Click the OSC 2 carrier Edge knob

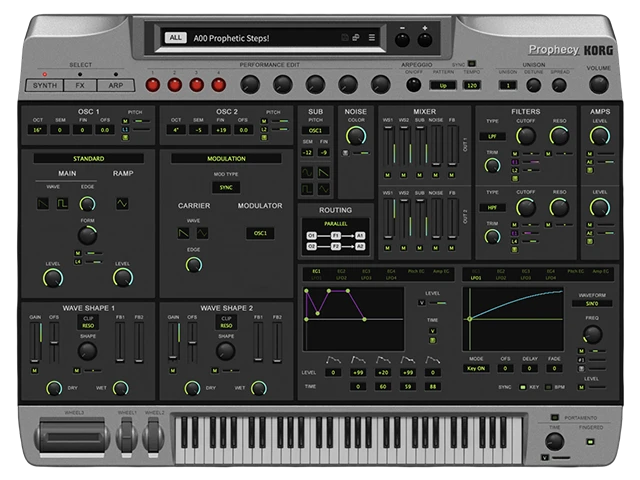[x=193, y=265]
